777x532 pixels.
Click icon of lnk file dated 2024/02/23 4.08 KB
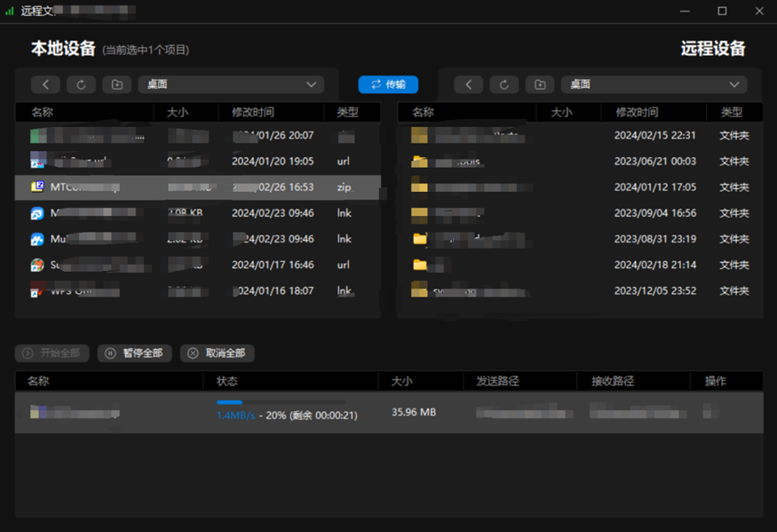coord(37,213)
